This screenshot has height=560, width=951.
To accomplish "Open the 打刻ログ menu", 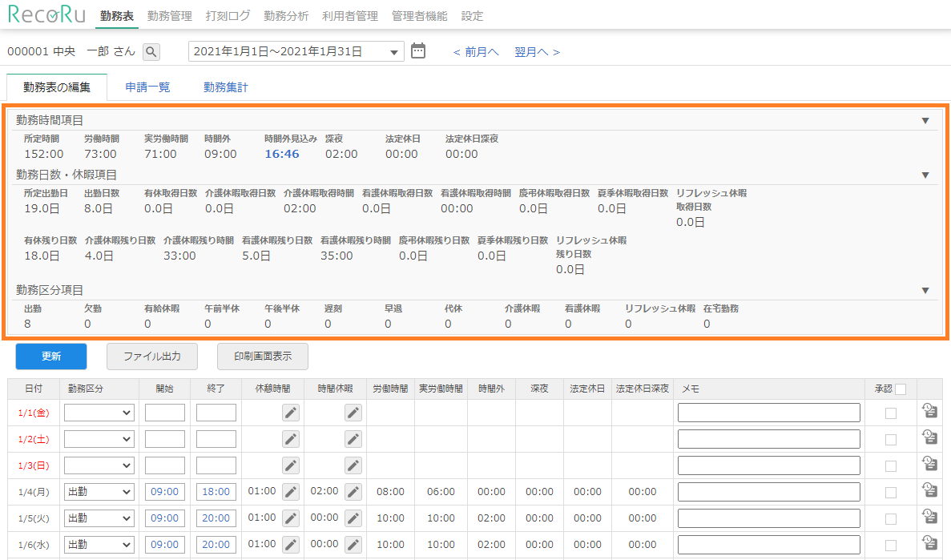I will [x=228, y=16].
